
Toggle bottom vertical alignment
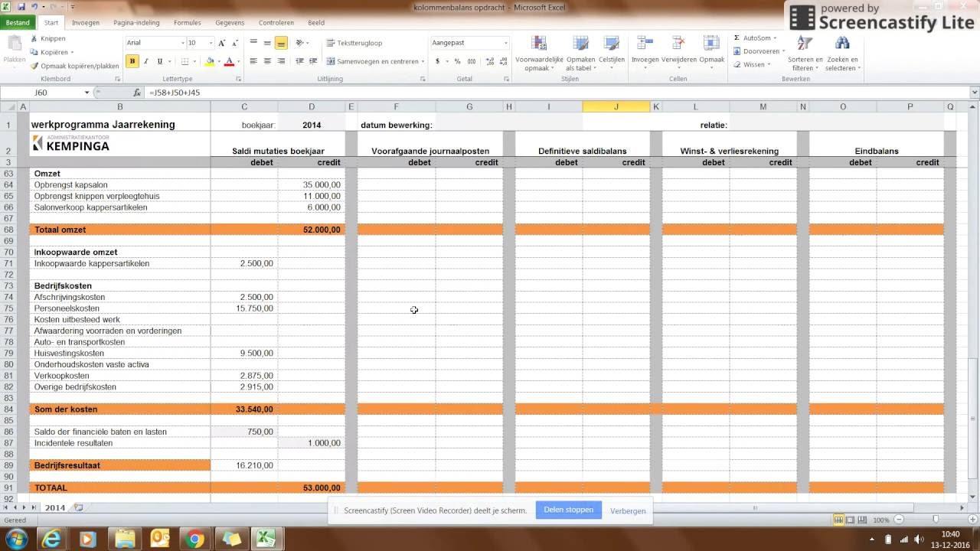pyautogui.click(x=281, y=43)
